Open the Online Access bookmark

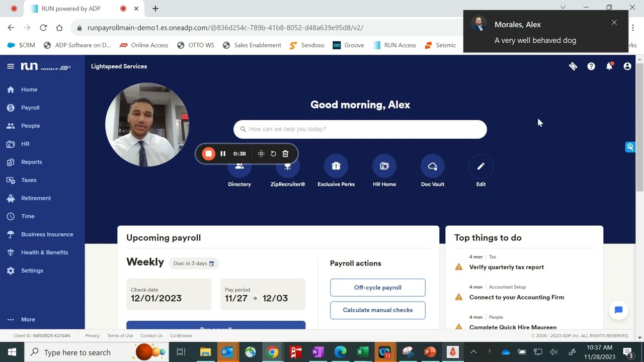pos(144,45)
